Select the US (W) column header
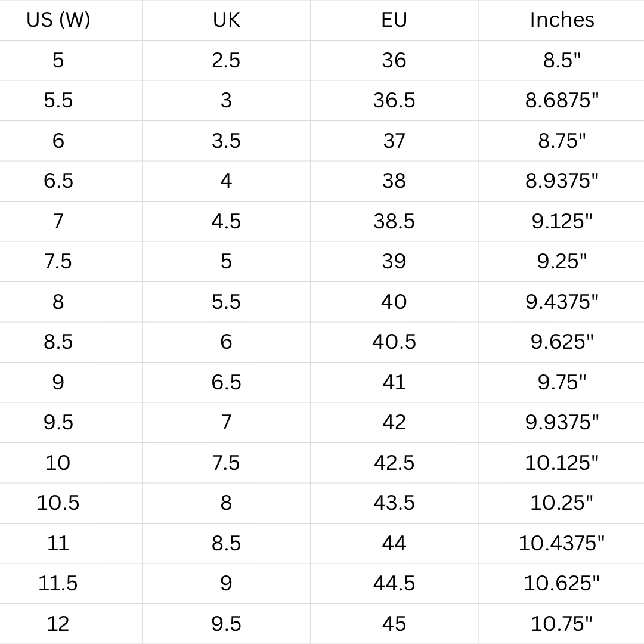 point(58,20)
